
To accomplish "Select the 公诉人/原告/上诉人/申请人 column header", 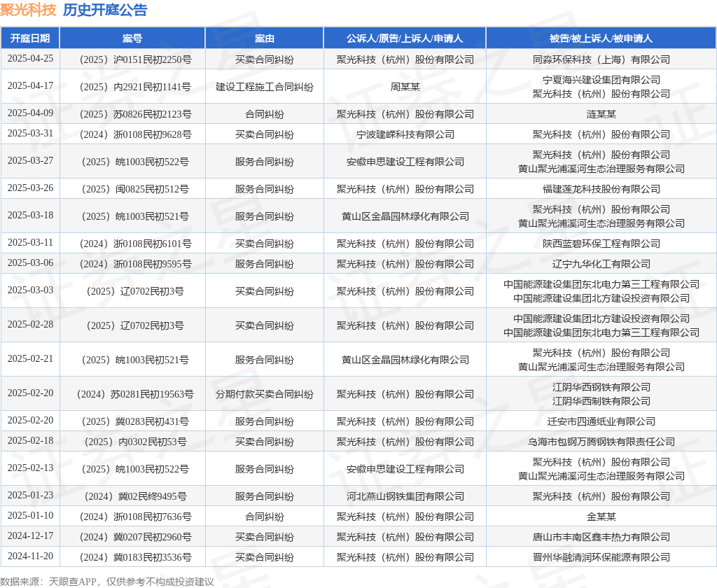I will click(405, 38).
